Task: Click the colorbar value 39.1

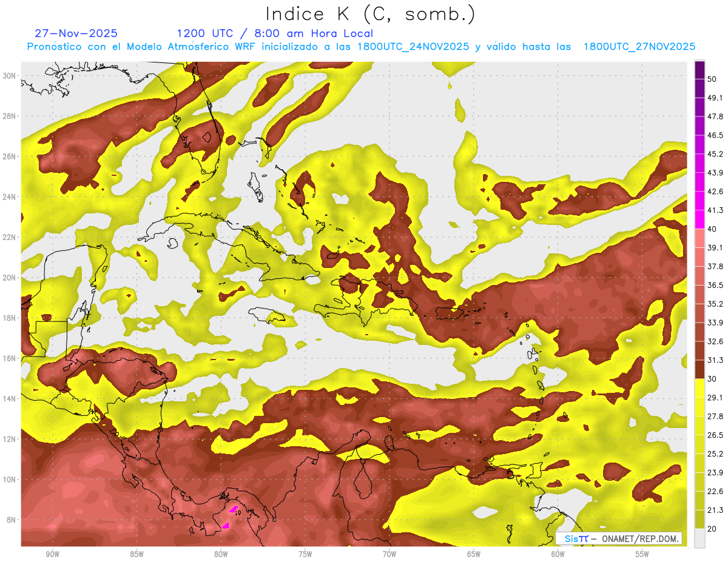Action: [715, 248]
